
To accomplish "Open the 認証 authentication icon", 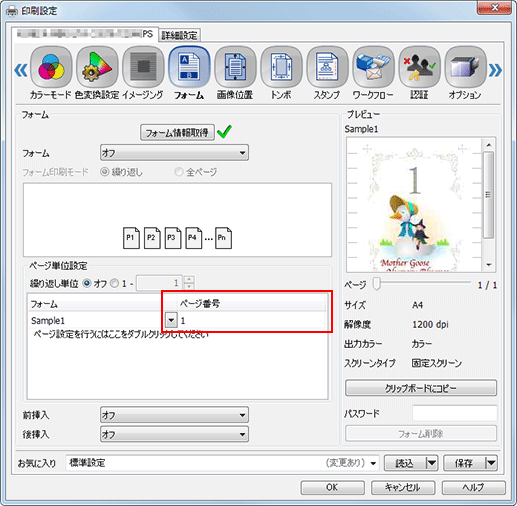I will click(x=419, y=67).
